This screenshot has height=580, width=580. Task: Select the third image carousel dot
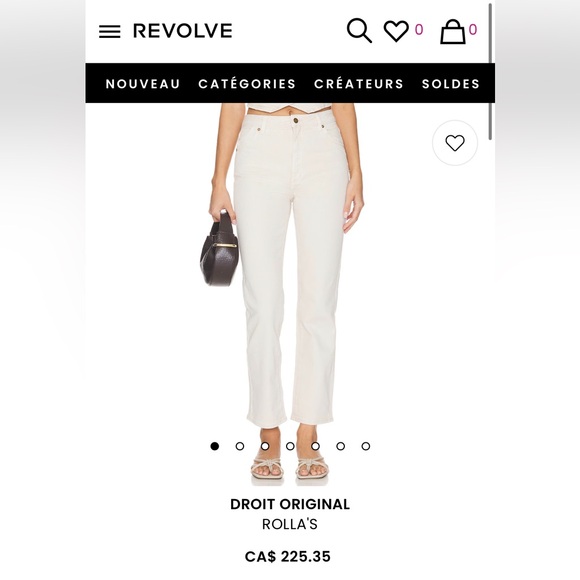pos(265,446)
